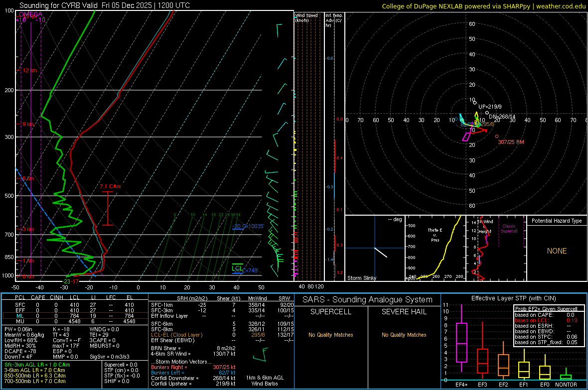
Task: Click the 'Supercell = 0.0' composite value
Action: coord(121,365)
